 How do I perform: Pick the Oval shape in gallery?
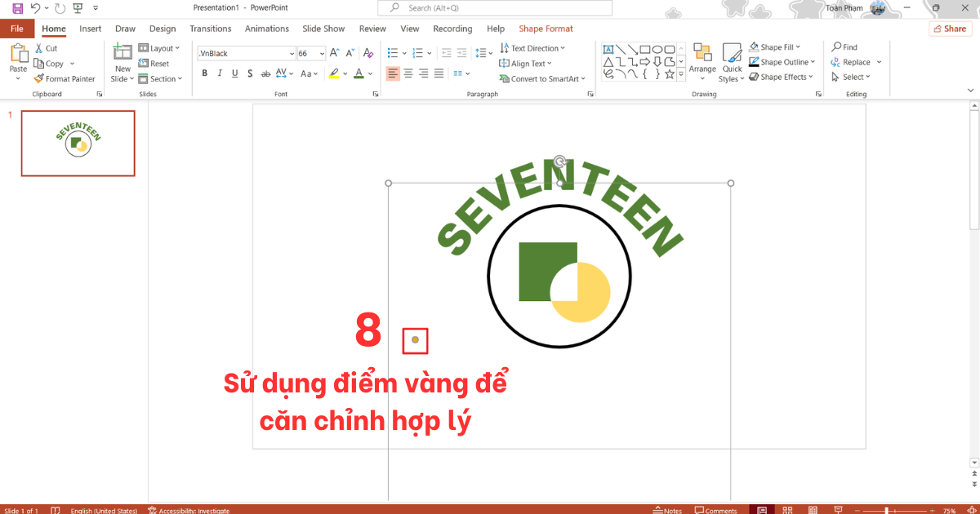[x=657, y=49]
